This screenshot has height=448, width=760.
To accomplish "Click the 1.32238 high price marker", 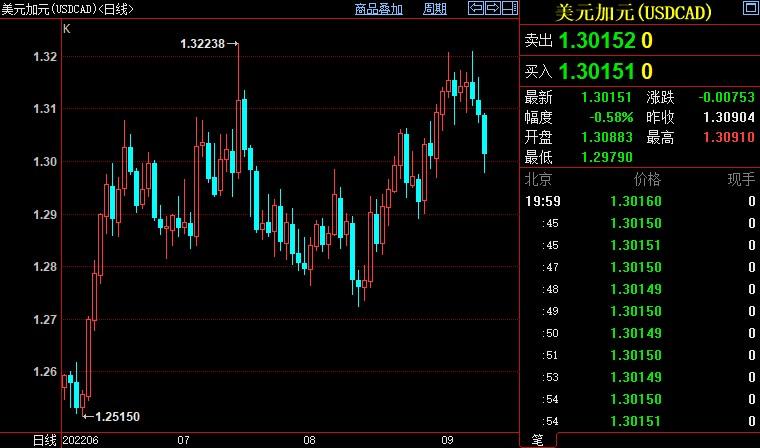I will point(209,43).
